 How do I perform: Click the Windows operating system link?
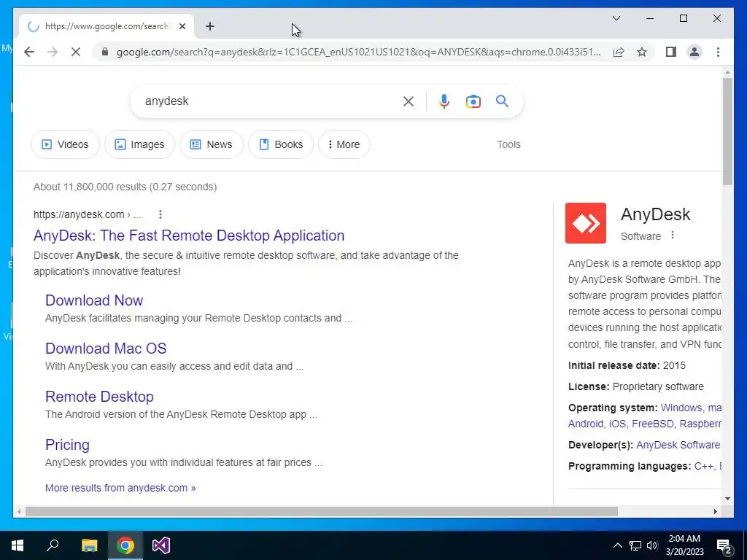click(681, 408)
